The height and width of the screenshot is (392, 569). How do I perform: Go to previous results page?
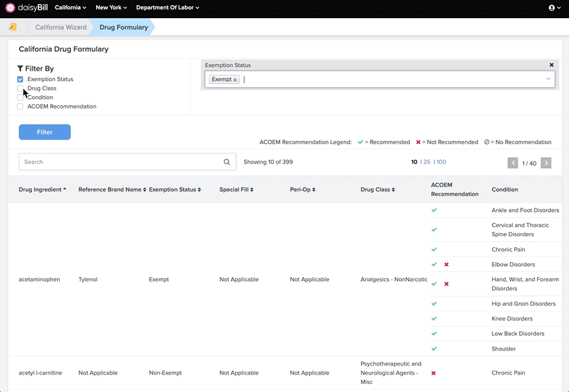512,163
